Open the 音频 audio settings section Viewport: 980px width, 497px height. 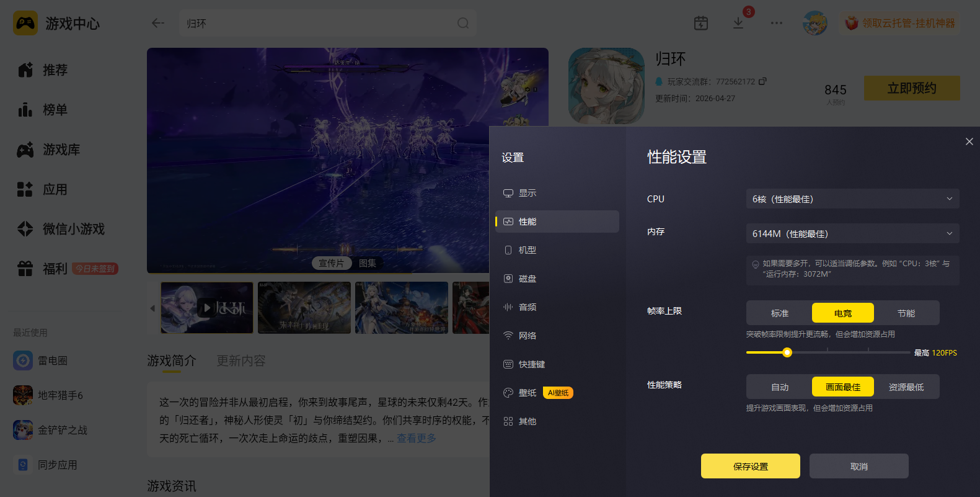click(x=557, y=307)
